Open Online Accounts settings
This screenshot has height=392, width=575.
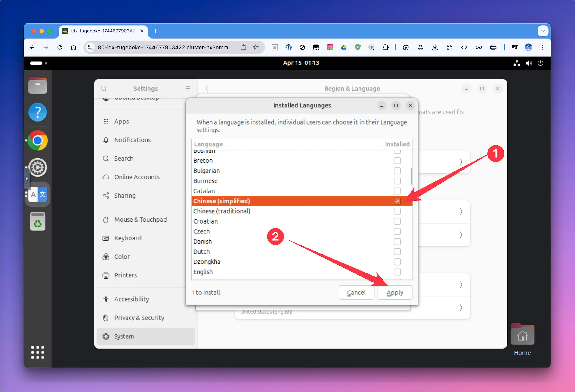[x=145, y=177]
